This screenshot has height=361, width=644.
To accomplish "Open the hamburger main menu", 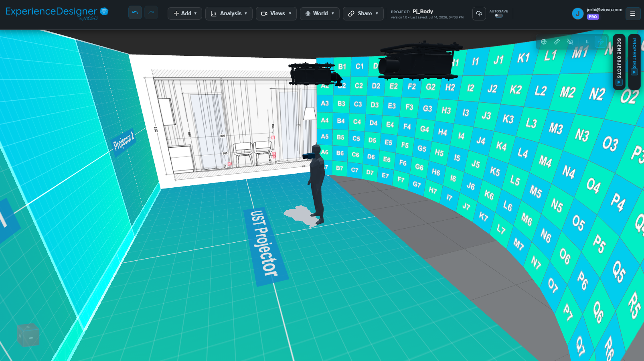I will pyautogui.click(x=633, y=13).
